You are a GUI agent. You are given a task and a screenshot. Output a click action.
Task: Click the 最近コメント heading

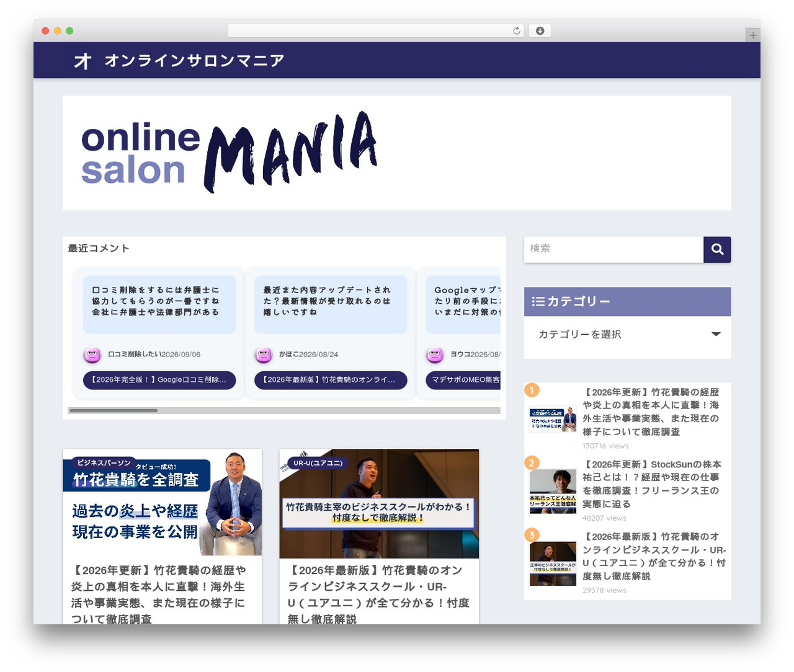[x=99, y=249]
